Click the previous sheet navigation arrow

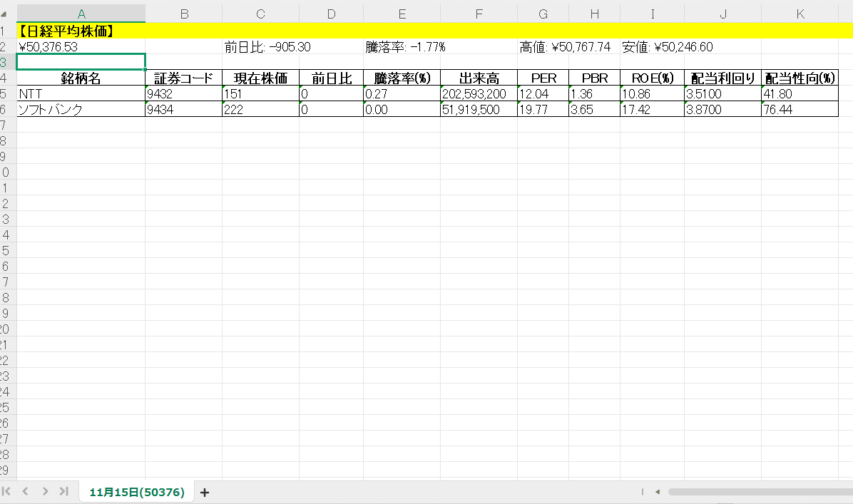pos(26,491)
